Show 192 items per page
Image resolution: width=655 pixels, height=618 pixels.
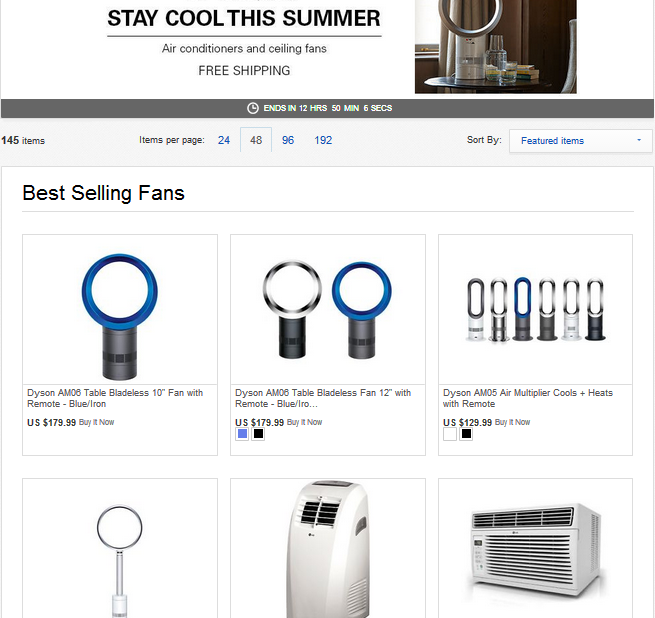pyautogui.click(x=323, y=140)
